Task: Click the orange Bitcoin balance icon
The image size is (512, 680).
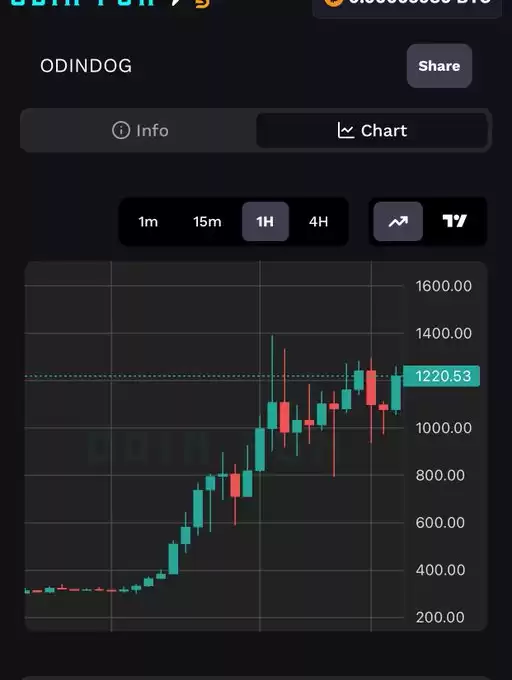Action: pyautogui.click(x=333, y=2)
